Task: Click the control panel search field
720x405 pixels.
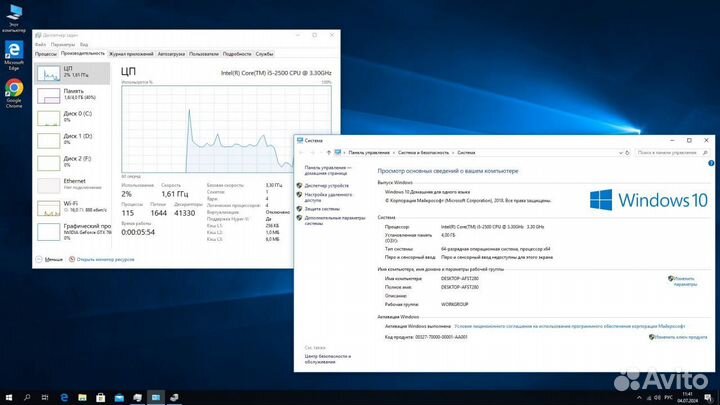Action: tap(673, 152)
